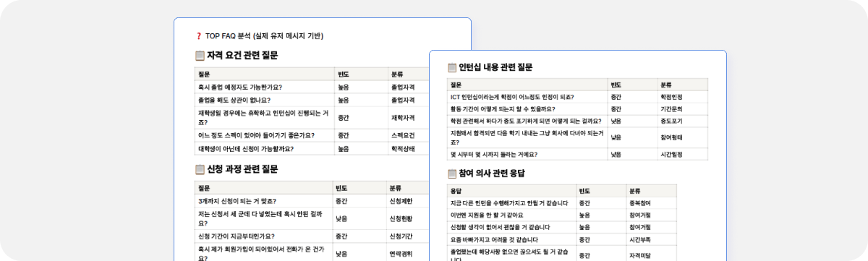Click the '시간일정' classification cell
868x261 pixels.
point(672,154)
